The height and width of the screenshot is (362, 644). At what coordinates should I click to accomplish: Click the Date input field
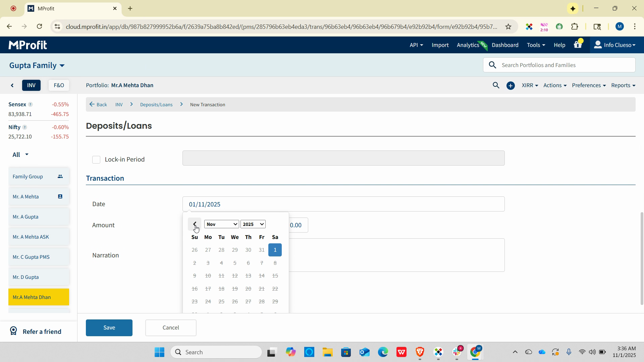pyautogui.click(x=343, y=204)
